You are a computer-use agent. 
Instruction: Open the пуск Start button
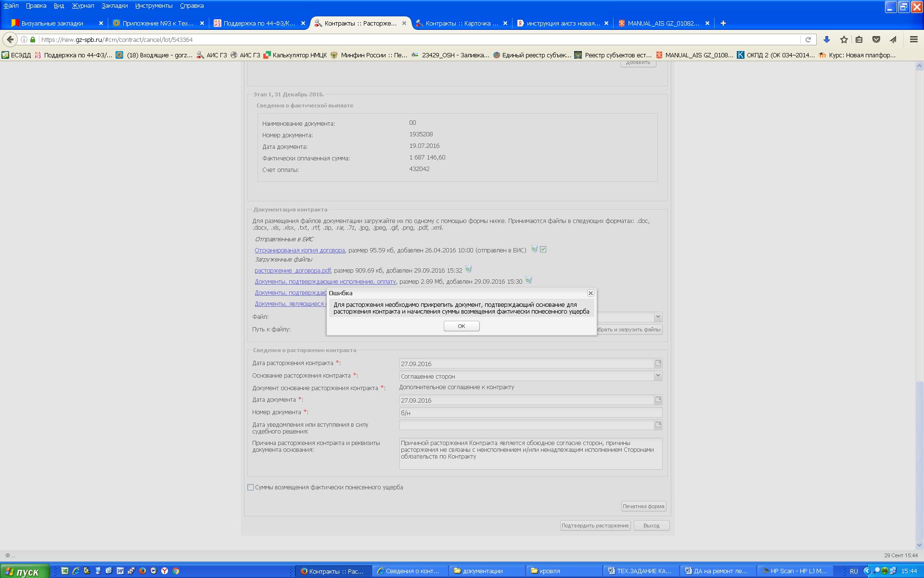25,571
